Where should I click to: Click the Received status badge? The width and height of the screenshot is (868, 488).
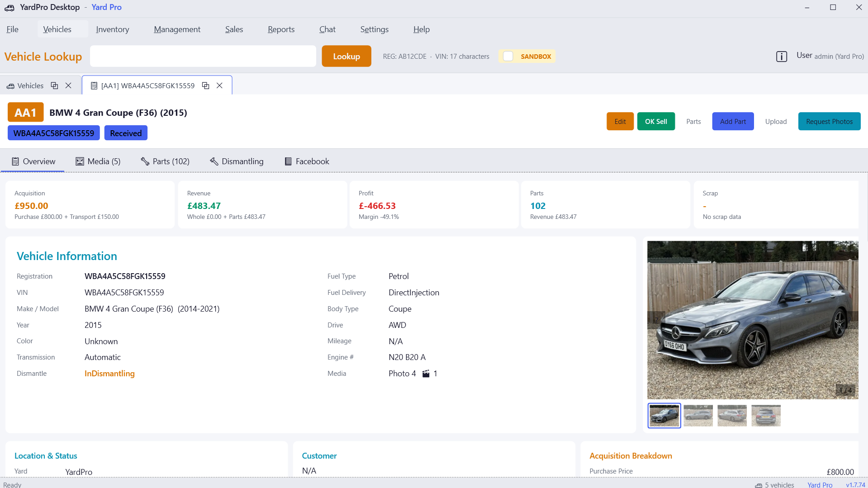click(x=126, y=133)
